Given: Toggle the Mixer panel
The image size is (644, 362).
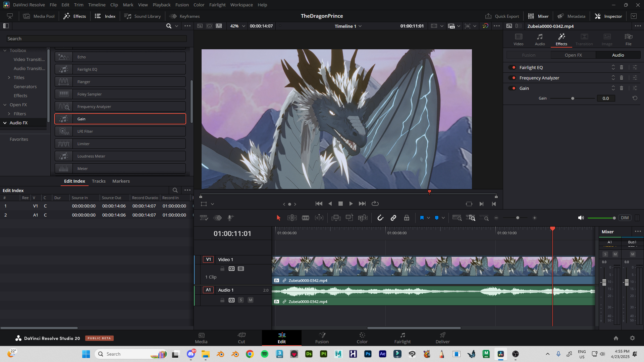Looking at the screenshot, I should pyautogui.click(x=538, y=16).
